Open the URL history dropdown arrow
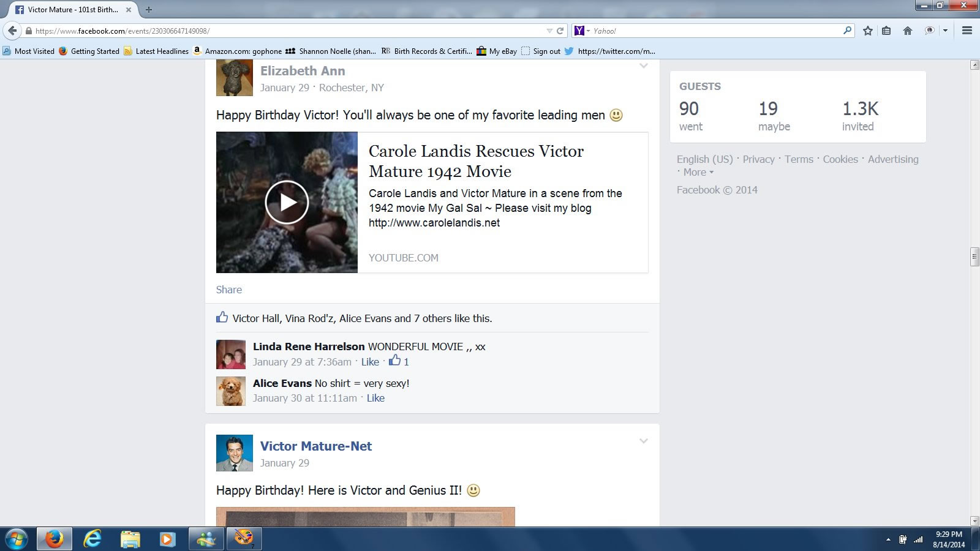This screenshot has width=980, height=551. click(x=549, y=31)
